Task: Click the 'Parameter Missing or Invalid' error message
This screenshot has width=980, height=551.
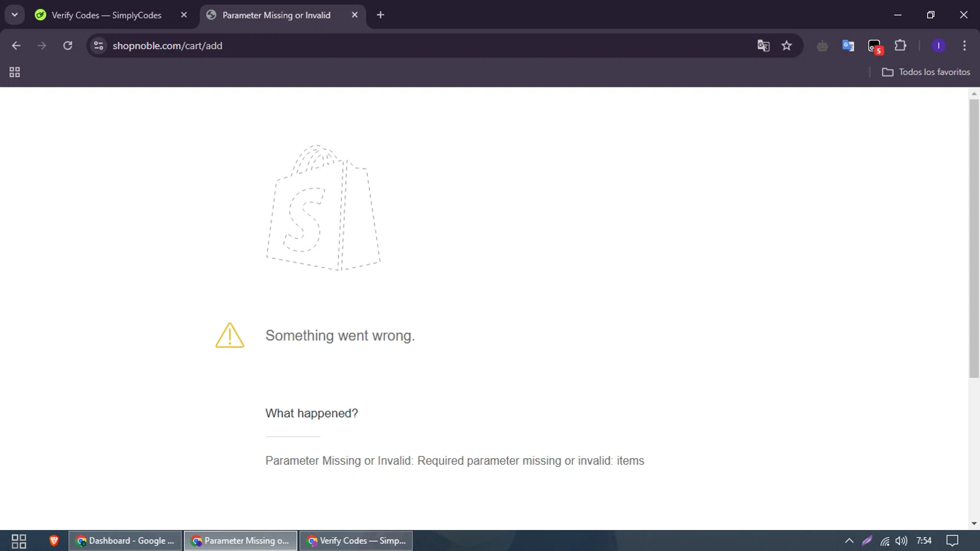Action: point(455,461)
